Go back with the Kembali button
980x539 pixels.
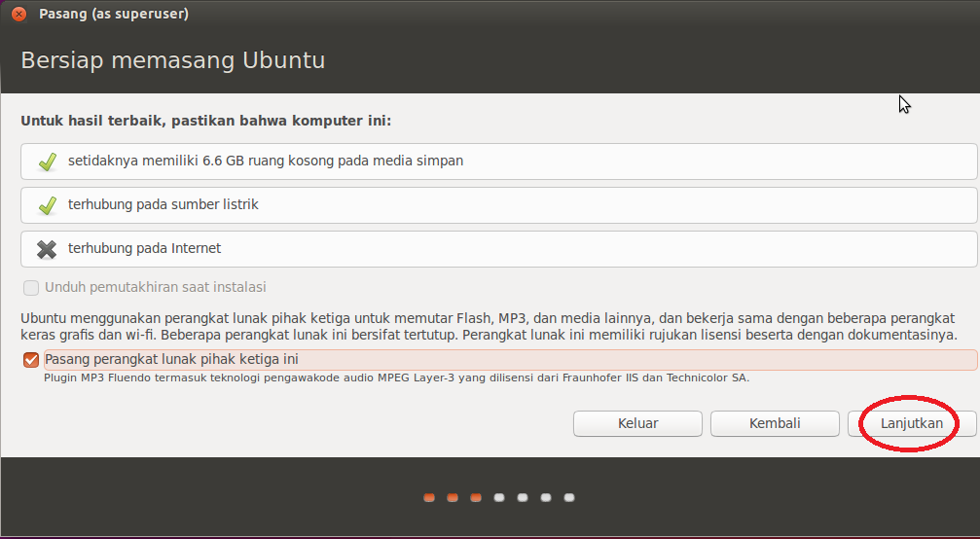click(x=775, y=423)
